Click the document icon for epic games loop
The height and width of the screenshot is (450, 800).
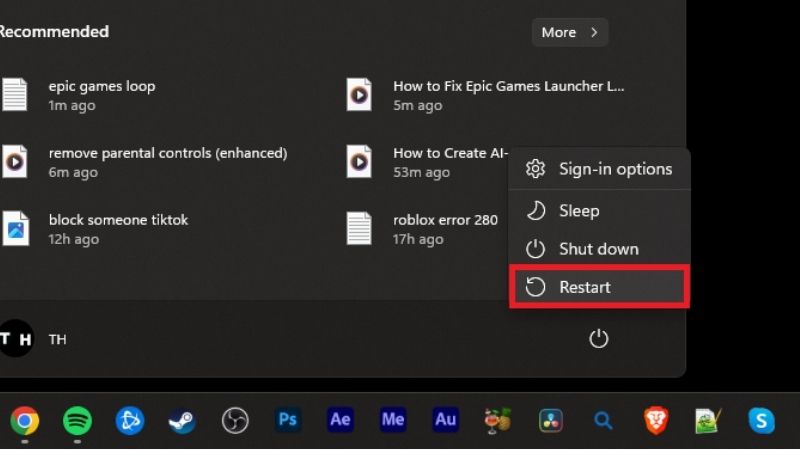(15, 94)
